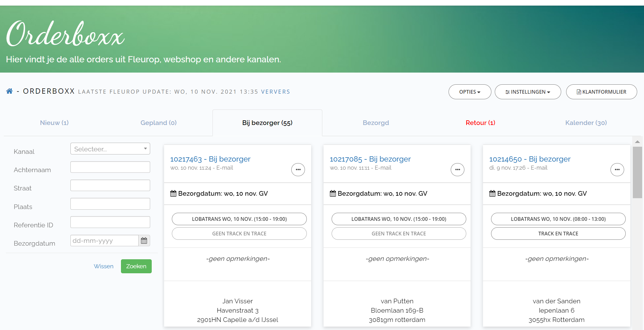Open the Kalender (30) tab
Image resolution: width=644 pixels, height=330 pixels.
click(586, 123)
